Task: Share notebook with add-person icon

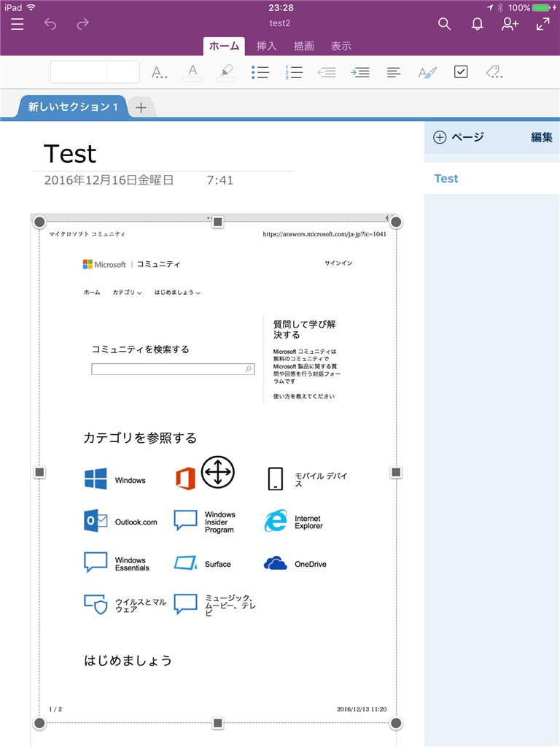Action: pos(510,24)
